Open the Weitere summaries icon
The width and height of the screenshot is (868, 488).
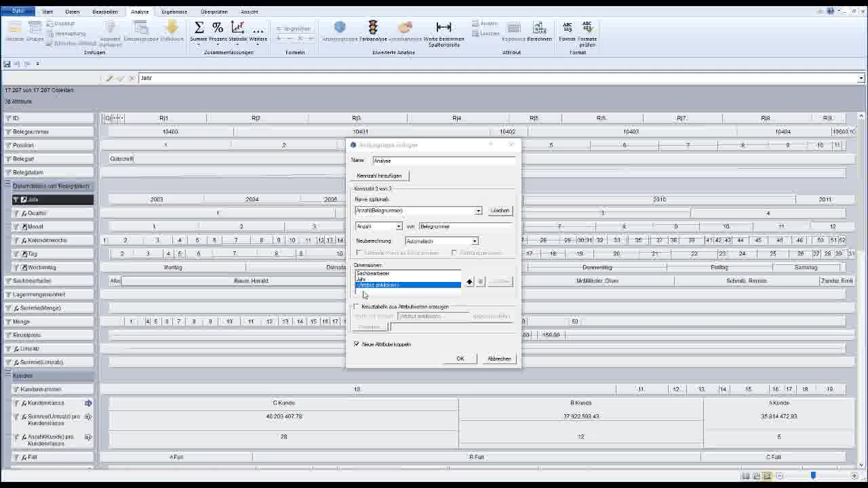pos(258,30)
